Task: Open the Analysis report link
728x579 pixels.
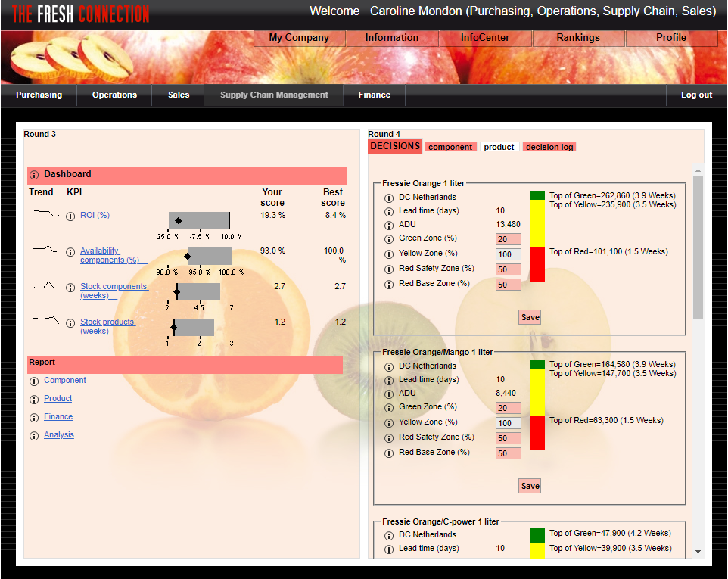Action: [x=59, y=434]
